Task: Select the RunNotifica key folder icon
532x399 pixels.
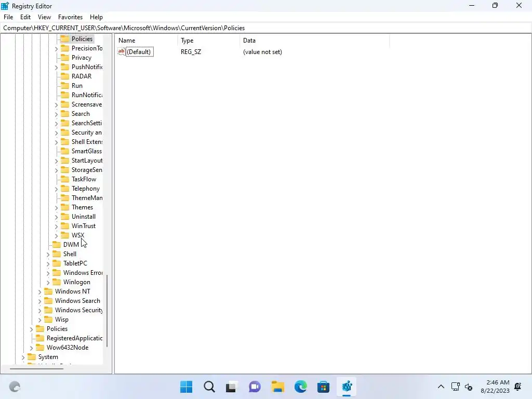Action: pyautogui.click(x=65, y=95)
